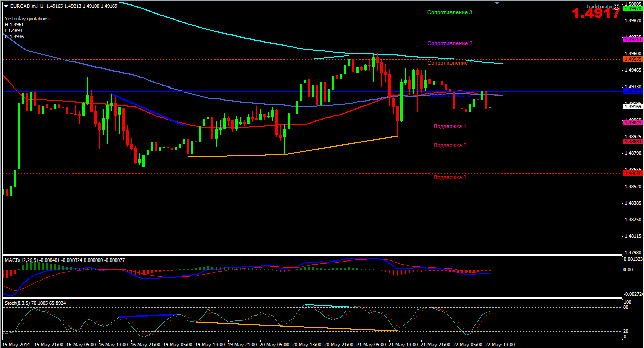Click the orange 1.49555 price tag
Image resolution: width=644 pixels, height=348 pixels.
632,59
